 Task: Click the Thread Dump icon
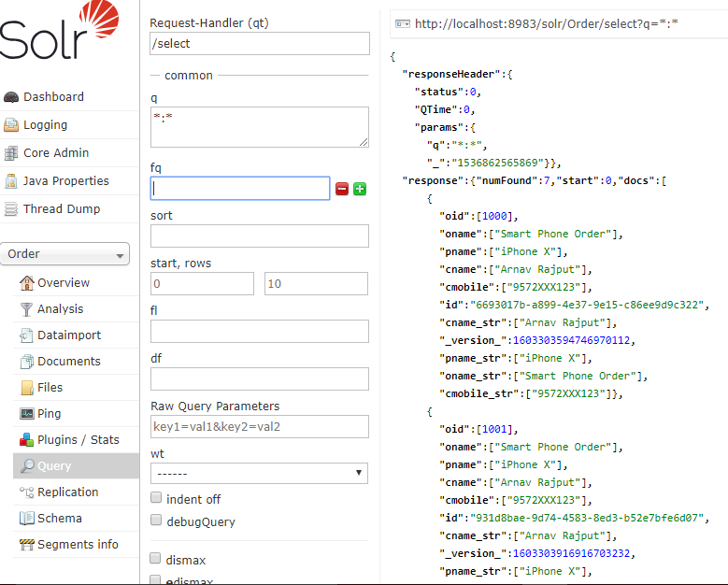[x=11, y=209]
